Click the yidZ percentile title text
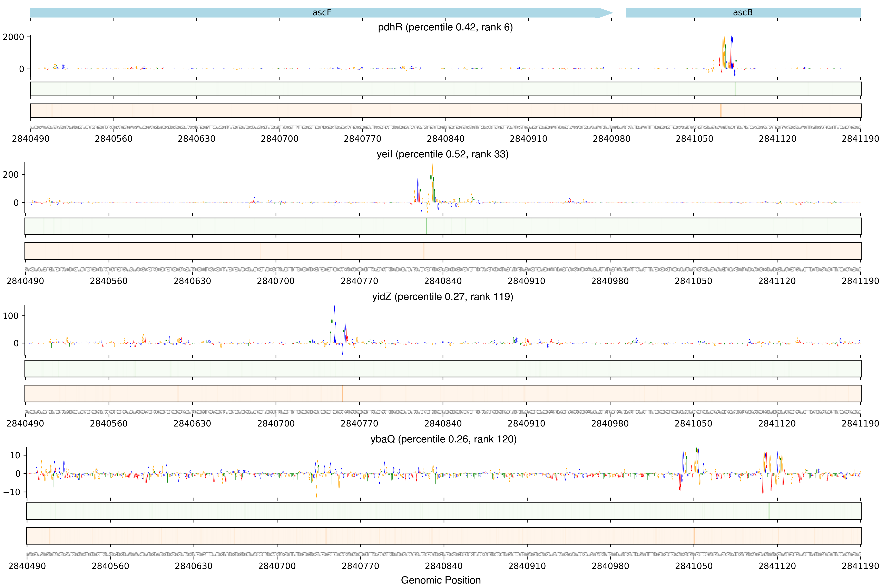This screenshot has height=588, width=882. tap(442, 297)
